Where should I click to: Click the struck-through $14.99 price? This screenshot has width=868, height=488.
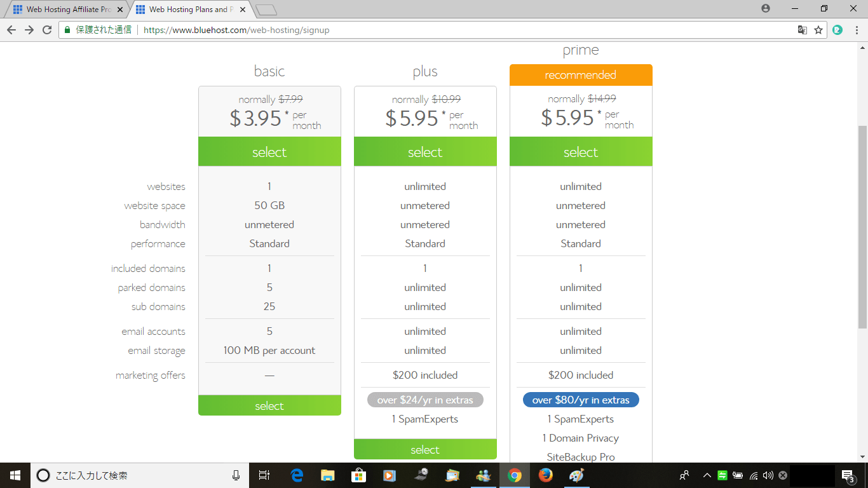[x=602, y=98]
